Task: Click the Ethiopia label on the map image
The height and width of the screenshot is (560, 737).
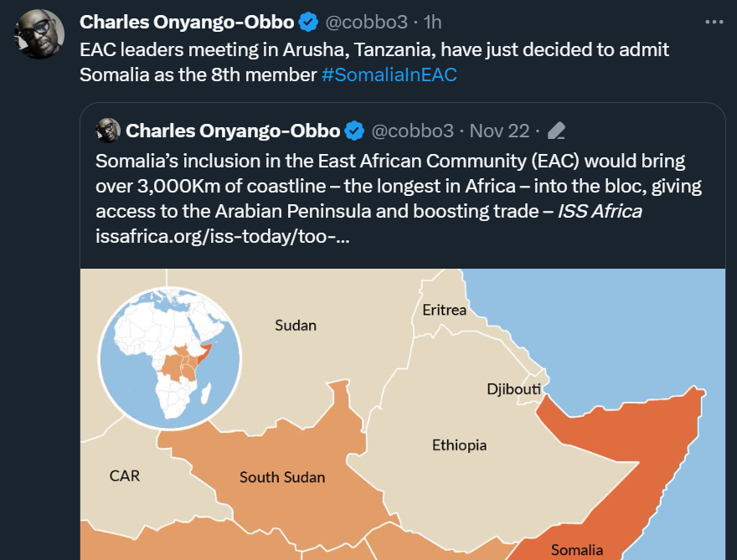Action: 459,444
